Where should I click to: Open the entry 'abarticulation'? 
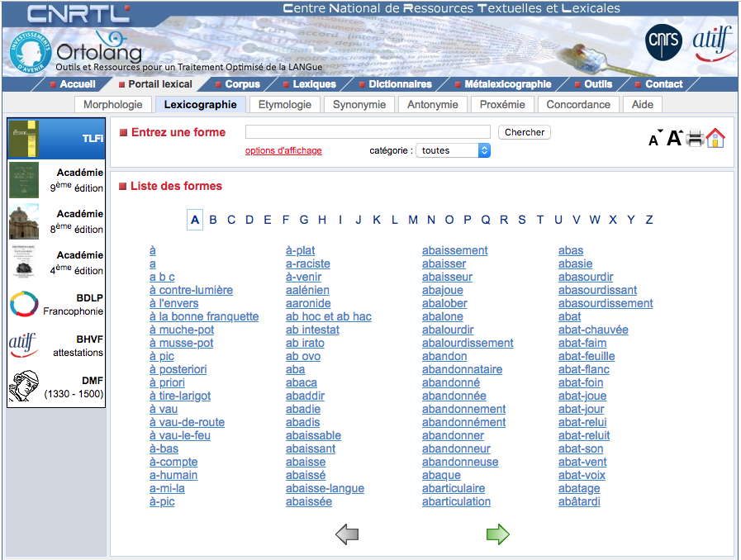tap(457, 501)
